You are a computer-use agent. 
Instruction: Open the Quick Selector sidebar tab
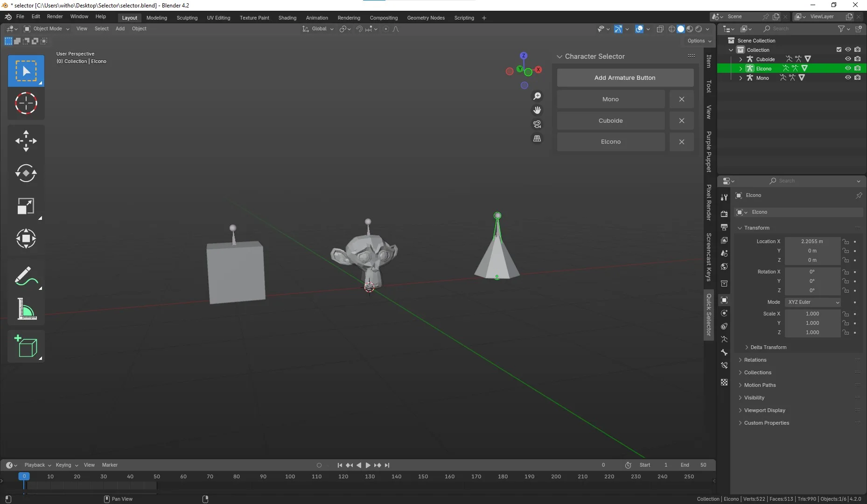click(709, 315)
